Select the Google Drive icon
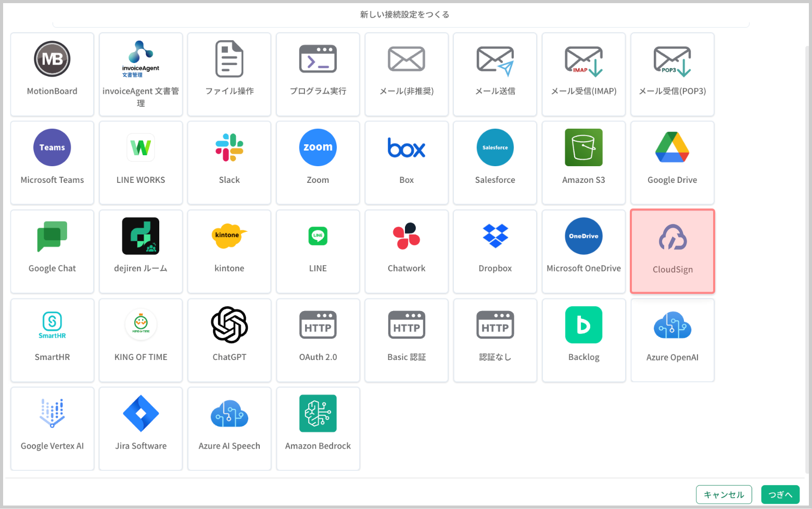Image resolution: width=812 pixels, height=509 pixels. 673,147
